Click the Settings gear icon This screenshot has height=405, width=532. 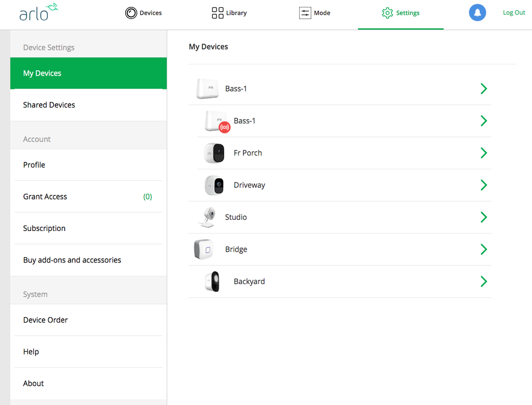387,13
